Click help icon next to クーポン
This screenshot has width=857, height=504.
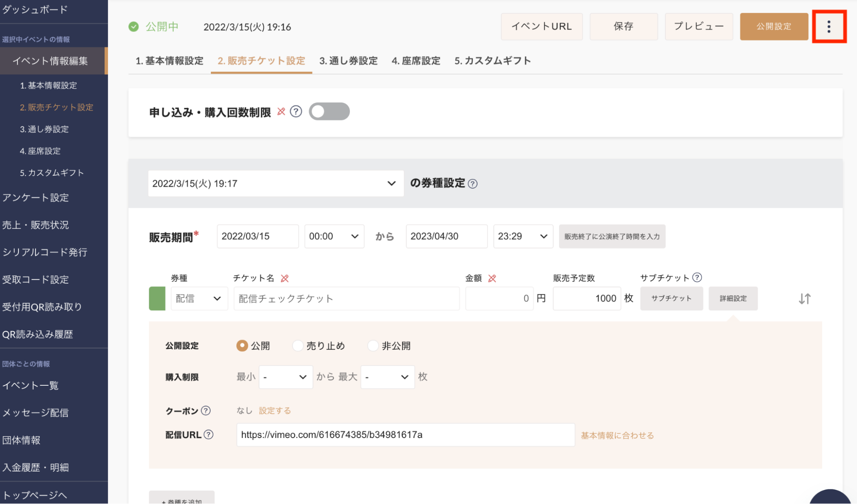206,411
